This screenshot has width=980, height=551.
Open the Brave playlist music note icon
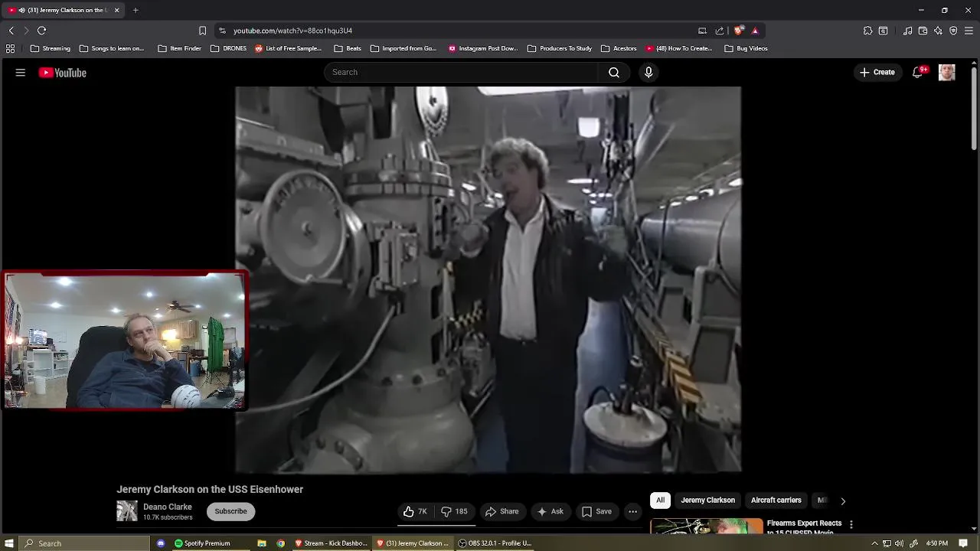click(x=907, y=31)
